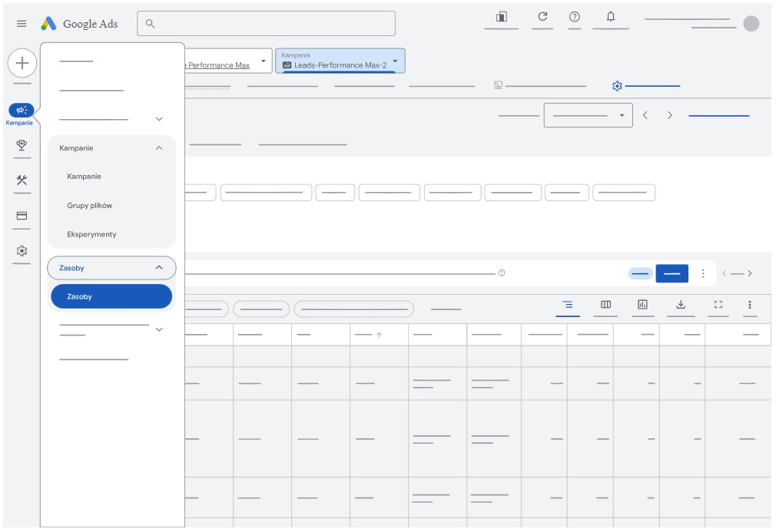
Task: Select Eksperymenty menu item
Action: 91,234
